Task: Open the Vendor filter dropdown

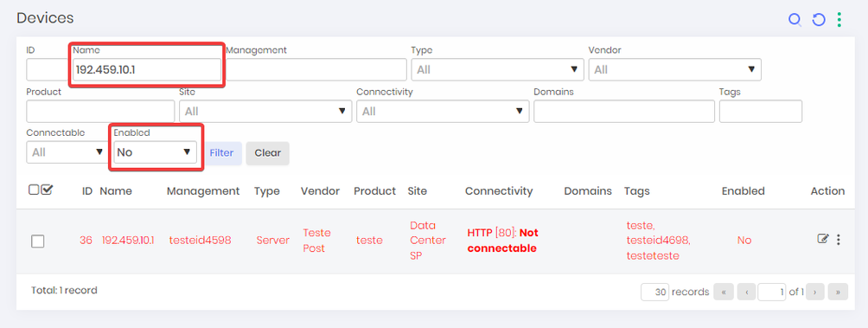Action: pyautogui.click(x=674, y=70)
